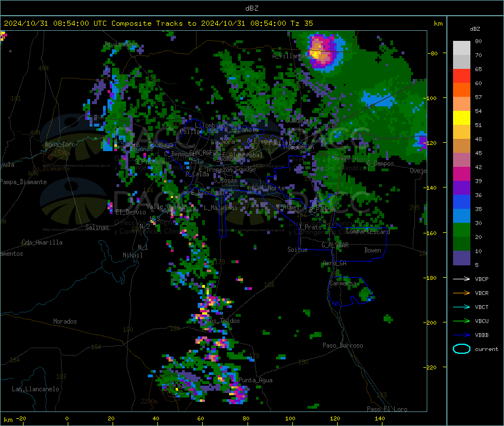Click the 'Lag.Llancanelo' map label
504x426 pixels.
pos(36,389)
